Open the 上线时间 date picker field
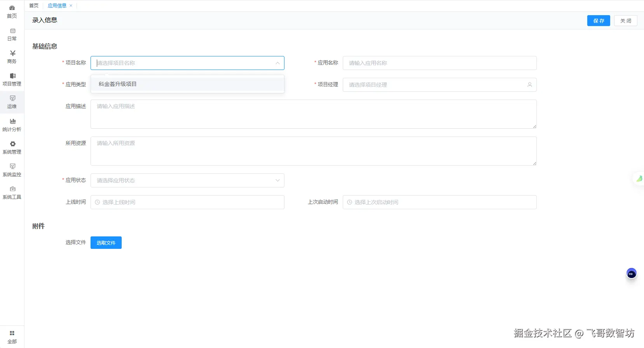Screen dimensions: 644x348 coord(187,202)
